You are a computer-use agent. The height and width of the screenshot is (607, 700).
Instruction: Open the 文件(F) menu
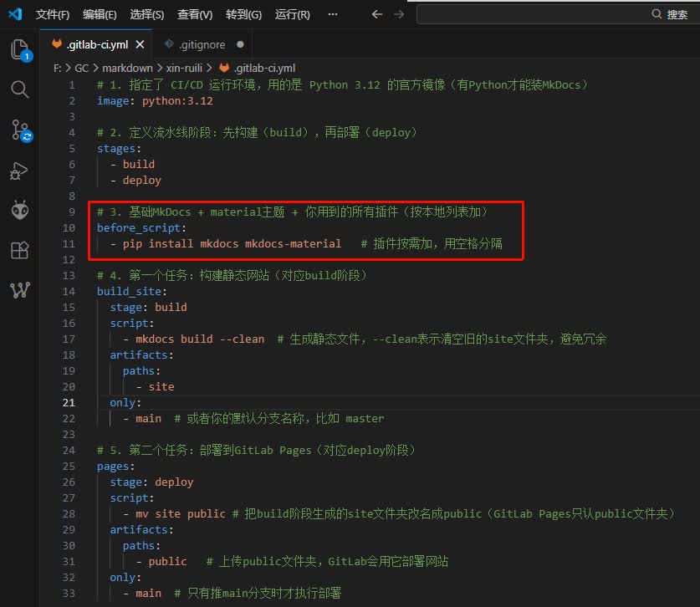(x=53, y=15)
